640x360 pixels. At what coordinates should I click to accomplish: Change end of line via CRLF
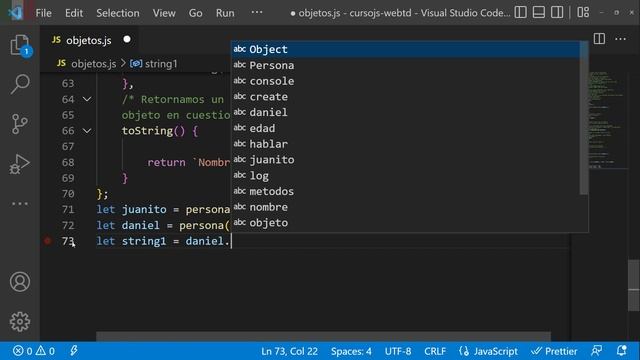click(x=435, y=351)
